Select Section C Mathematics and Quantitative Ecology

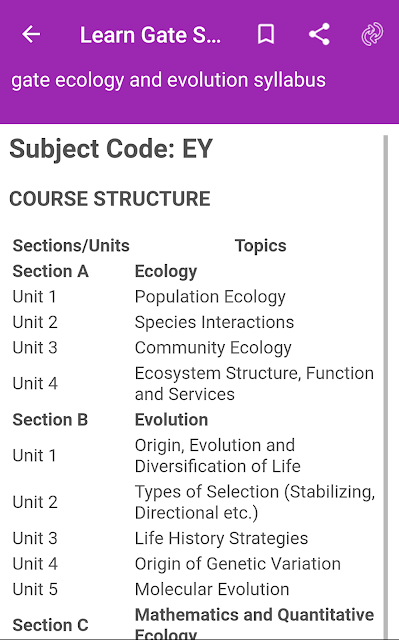click(x=193, y=624)
